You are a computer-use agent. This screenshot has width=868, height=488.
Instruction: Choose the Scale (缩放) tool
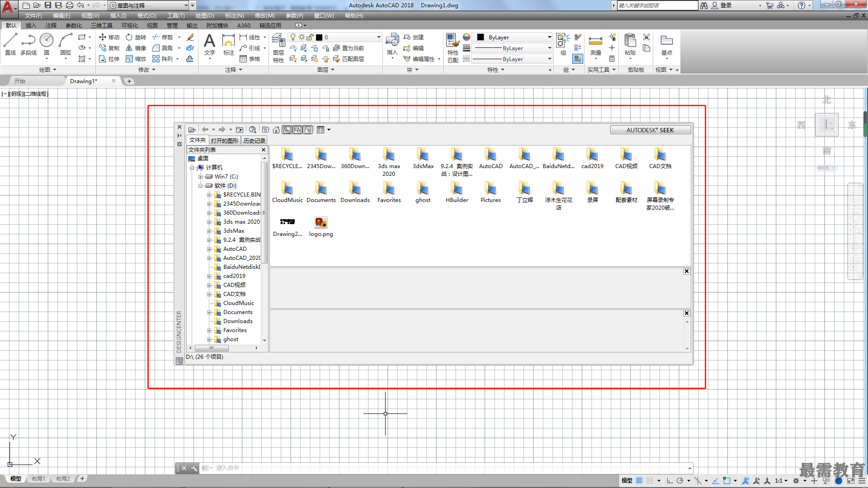(x=136, y=59)
